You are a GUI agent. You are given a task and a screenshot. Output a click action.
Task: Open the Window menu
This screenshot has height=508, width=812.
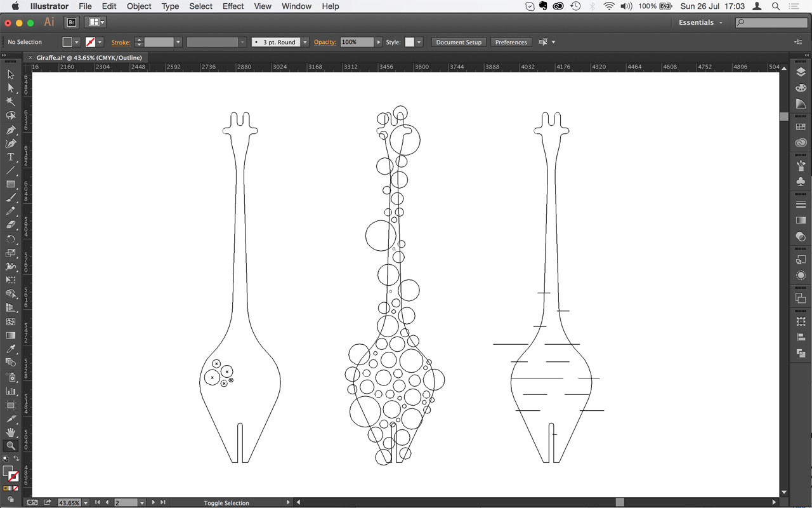pyautogui.click(x=296, y=6)
